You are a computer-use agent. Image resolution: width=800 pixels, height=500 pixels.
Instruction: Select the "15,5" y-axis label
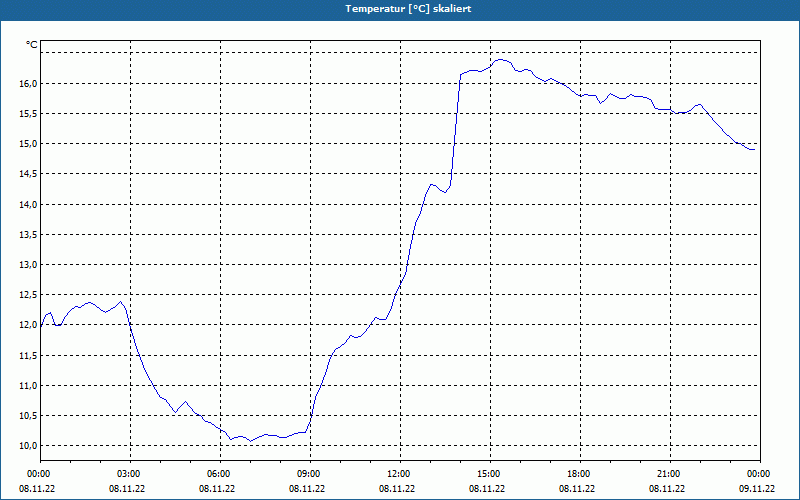point(29,114)
